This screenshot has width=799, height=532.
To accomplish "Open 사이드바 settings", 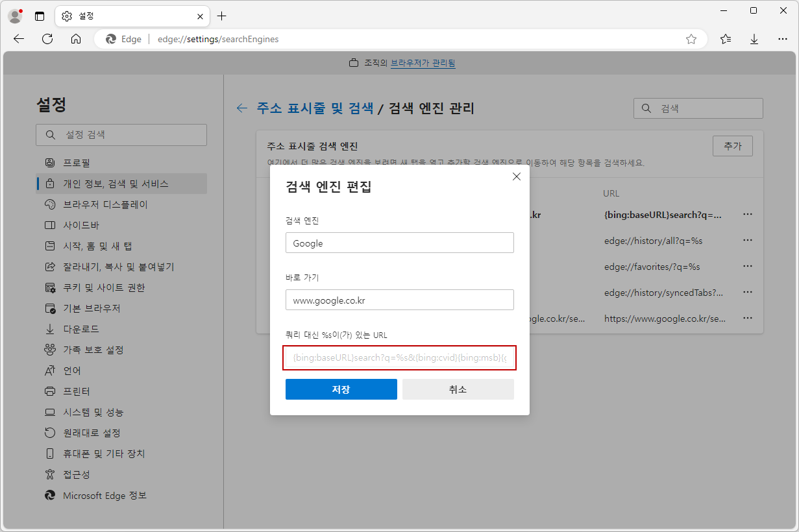I will click(x=121, y=225).
